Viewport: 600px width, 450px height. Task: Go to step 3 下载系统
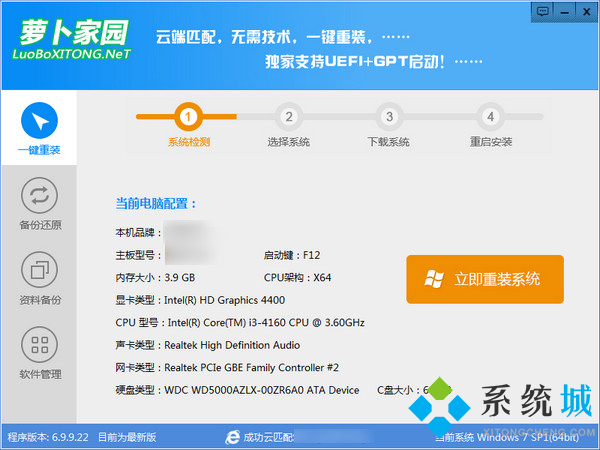coord(388,116)
